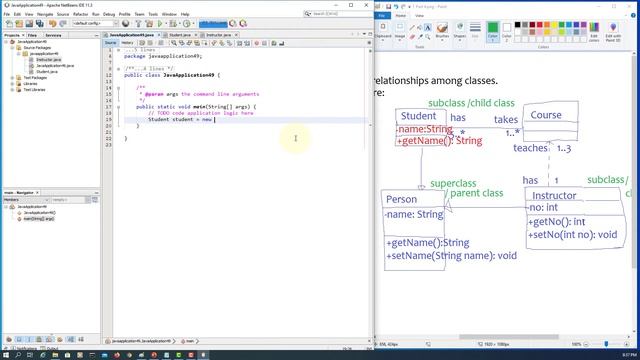The width and height of the screenshot is (640, 360).
Task: Open File Explorer from taskbar
Action: pyautogui.click(x=55, y=355)
